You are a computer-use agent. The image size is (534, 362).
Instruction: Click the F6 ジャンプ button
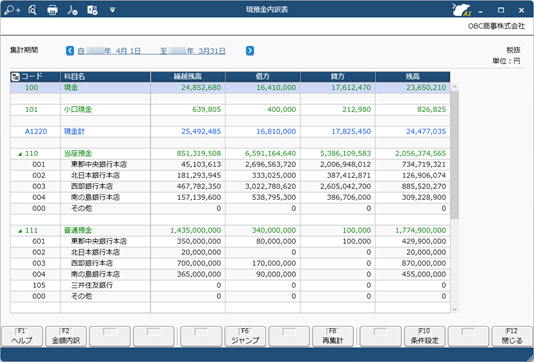pyautogui.click(x=245, y=336)
